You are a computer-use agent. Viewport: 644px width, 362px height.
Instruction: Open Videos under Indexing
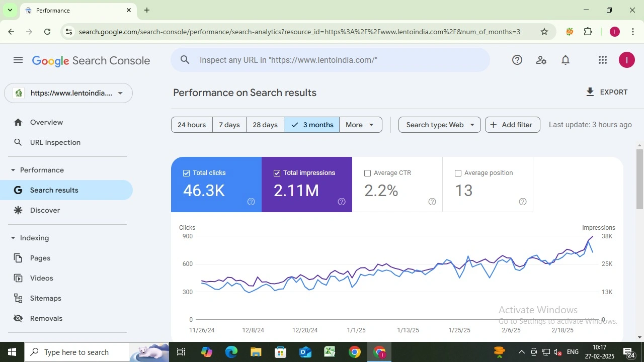click(66, 278)
